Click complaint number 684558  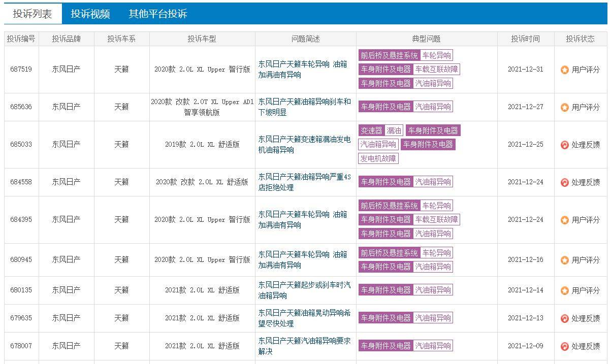pyautogui.click(x=21, y=182)
